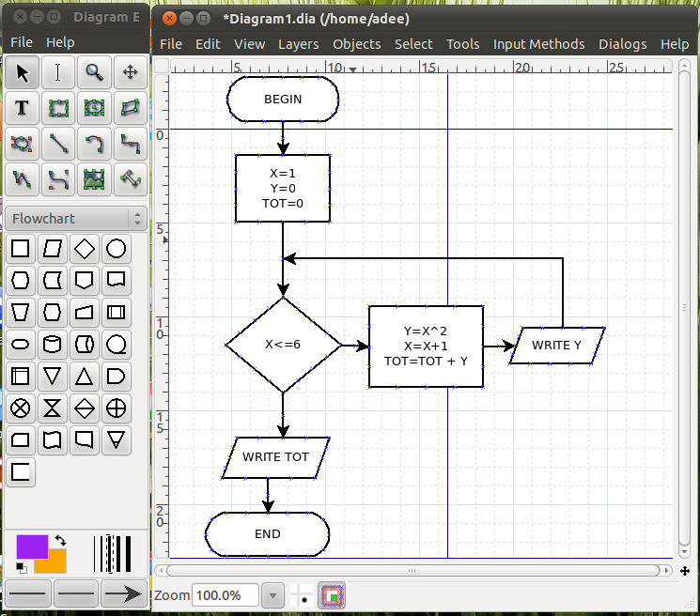Open the View menu
700x616 pixels.
(x=250, y=44)
